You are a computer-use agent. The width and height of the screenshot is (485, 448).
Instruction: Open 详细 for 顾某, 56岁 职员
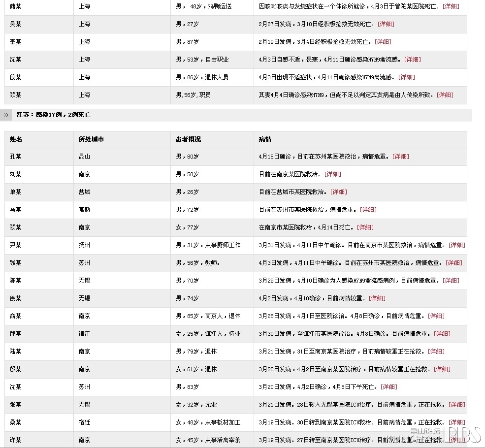(x=445, y=95)
